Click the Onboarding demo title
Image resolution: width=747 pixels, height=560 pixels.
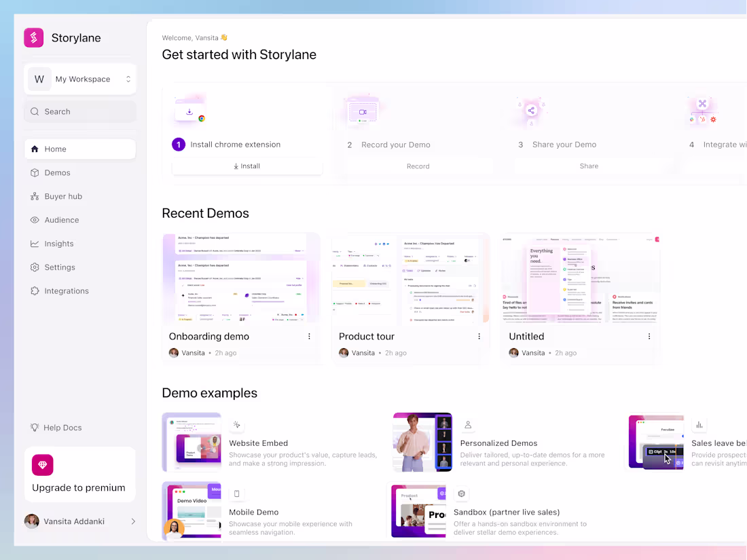(x=209, y=337)
